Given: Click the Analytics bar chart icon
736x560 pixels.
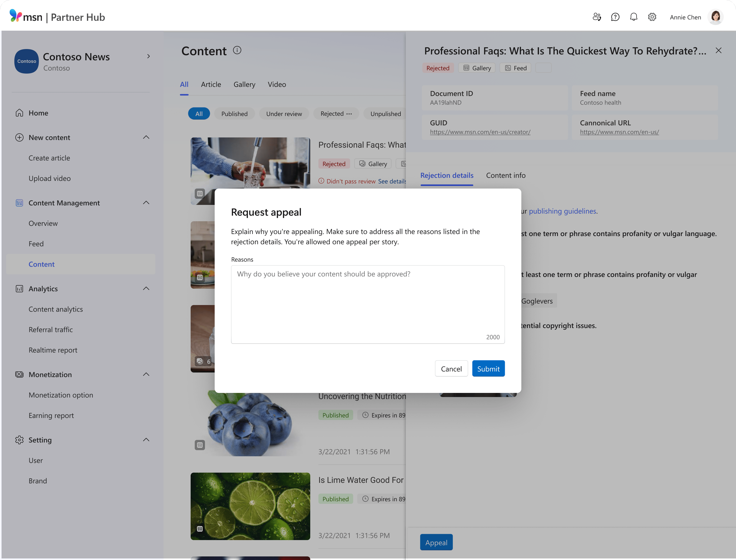Looking at the screenshot, I should pos(19,289).
